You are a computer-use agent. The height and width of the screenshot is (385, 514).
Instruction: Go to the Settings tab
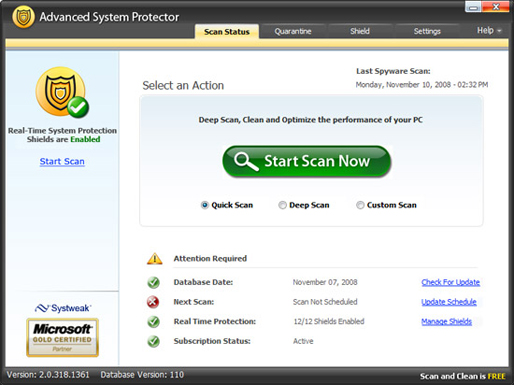point(427,31)
